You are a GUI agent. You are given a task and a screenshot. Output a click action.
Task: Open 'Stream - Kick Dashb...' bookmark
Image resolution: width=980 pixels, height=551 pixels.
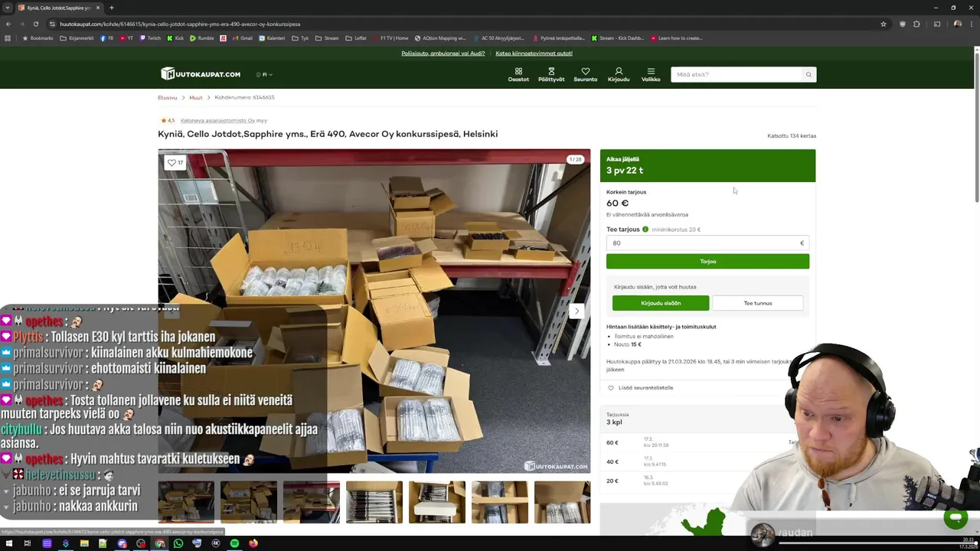coord(617,38)
